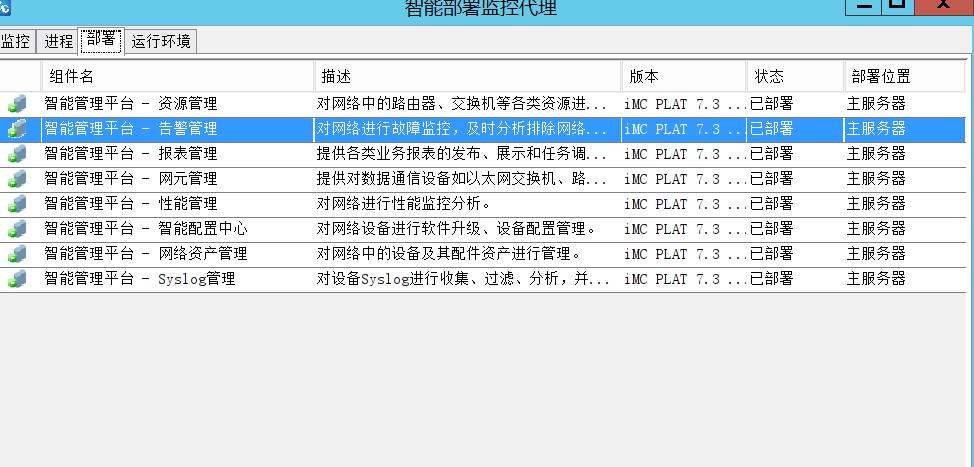Click the icon beside 告警管理 row
Screen dimensions: 974x467
pyautogui.click(x=17, y=129)
